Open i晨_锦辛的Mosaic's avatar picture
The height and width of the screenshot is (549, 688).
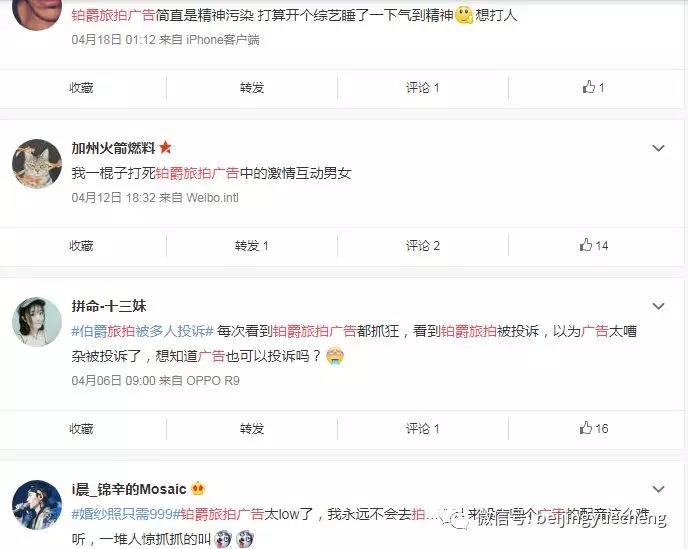click(37, 504)
